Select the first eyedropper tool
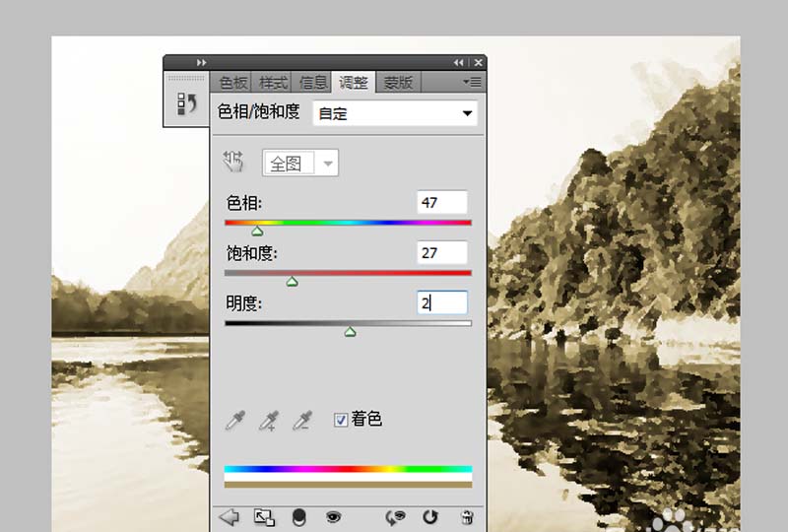This screenshot has width=788, height=532. [235, 421]
